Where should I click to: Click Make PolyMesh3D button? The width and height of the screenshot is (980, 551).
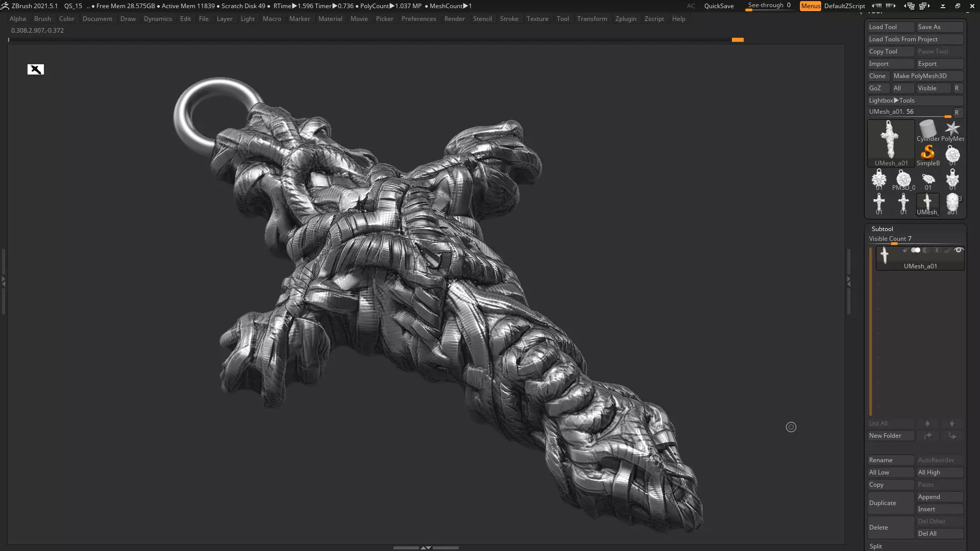927,76
